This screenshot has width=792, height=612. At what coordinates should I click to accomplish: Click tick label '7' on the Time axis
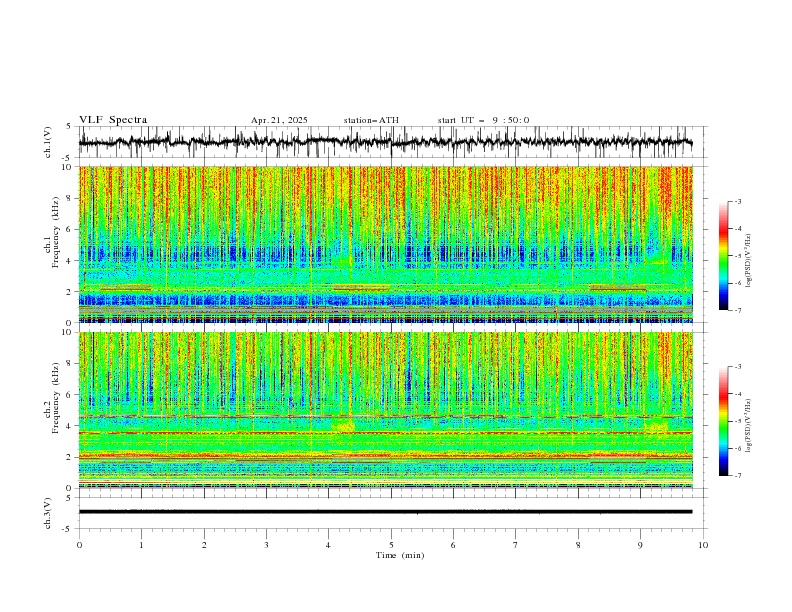tap(516, 545)
